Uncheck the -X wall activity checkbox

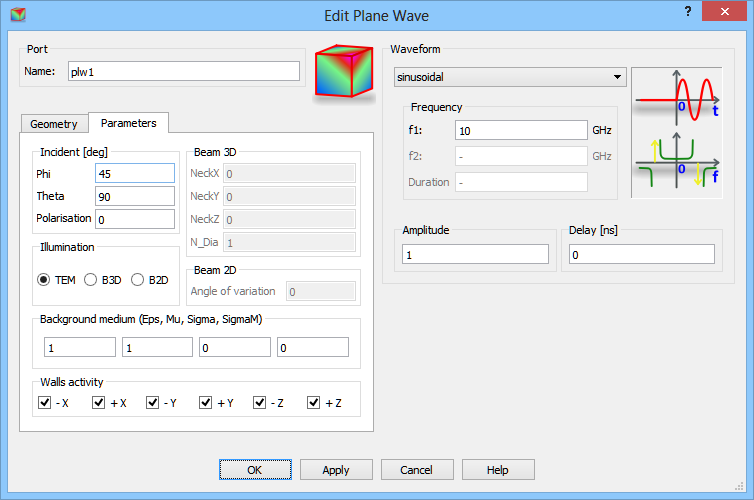(x=44, y=403)
